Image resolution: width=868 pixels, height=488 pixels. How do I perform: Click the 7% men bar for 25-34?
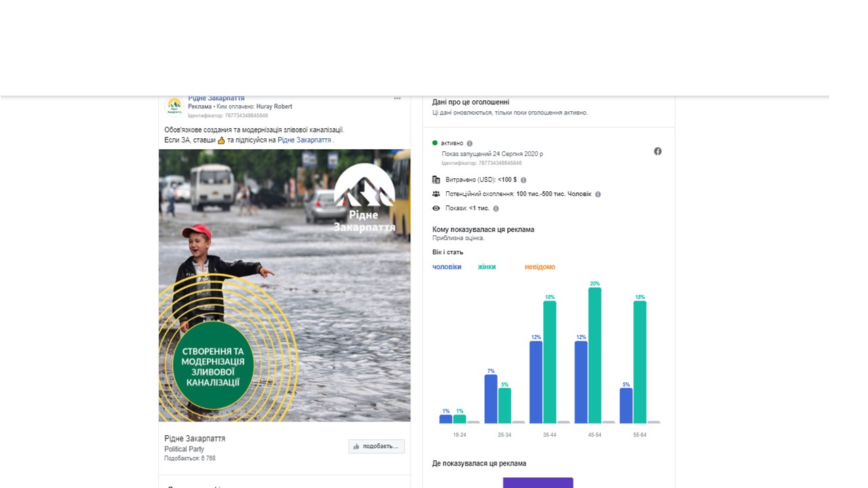point(491,399)
